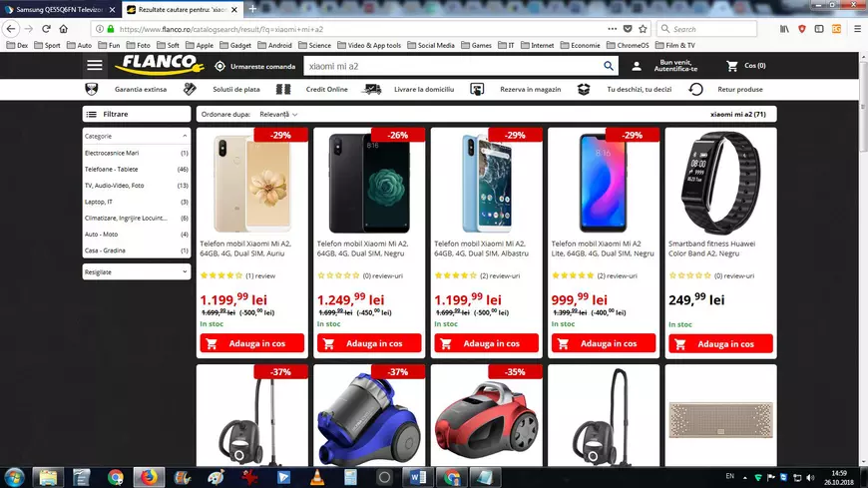The image size is (868, 488).
Task: Click Retur produse link
Action: [739, 89]
